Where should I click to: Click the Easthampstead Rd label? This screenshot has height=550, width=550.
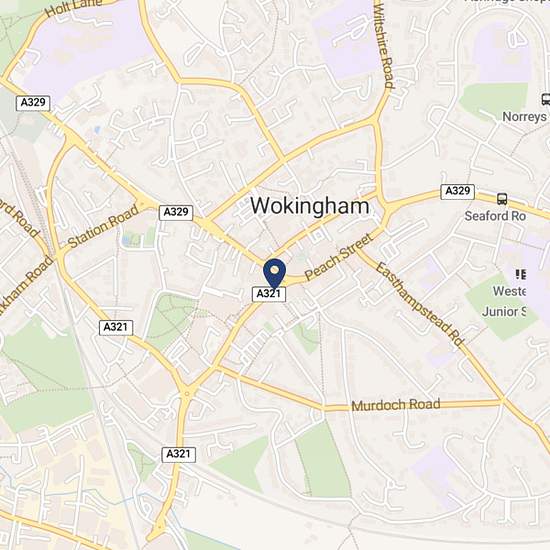(x=420, y=304)
